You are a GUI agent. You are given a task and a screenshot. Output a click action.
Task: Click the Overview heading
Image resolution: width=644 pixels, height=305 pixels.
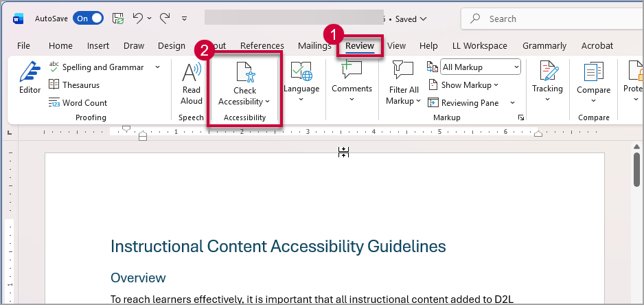138,278
